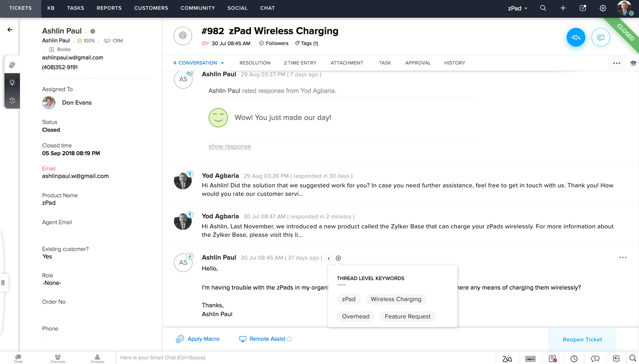Click the layers icon beside the tabs
Screen dimensions: 639x364
coord(633,63)
